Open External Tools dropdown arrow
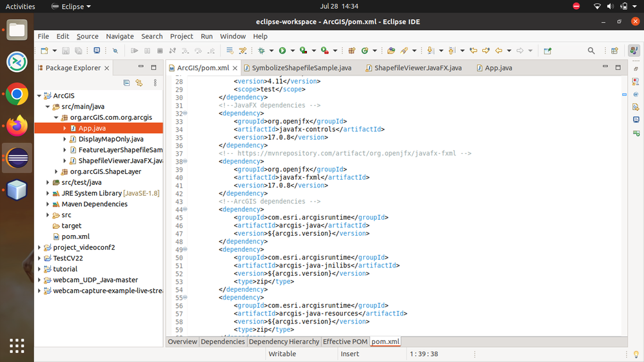The height and width of the screenshot is (362, 644). click(x=335, y=51)
